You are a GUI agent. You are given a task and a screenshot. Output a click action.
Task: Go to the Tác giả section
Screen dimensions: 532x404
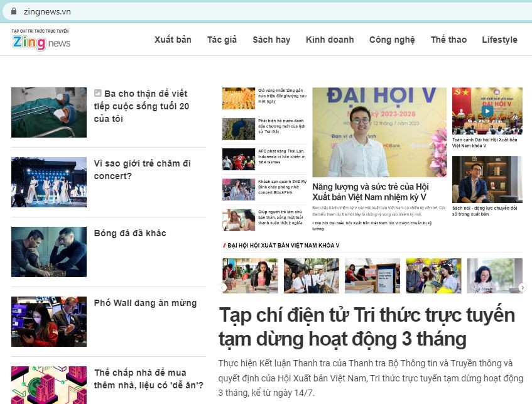point(222,40)
